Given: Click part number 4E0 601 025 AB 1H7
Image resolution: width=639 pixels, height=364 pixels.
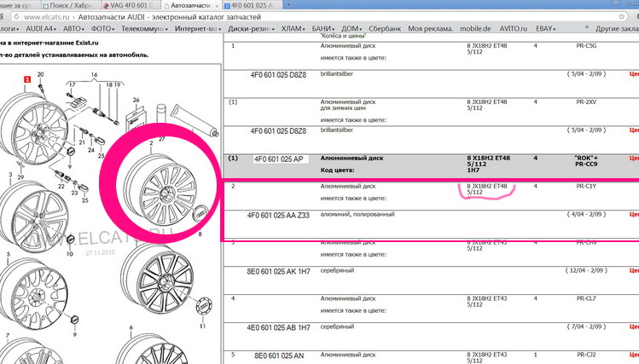Looking at the screenshot, I should click(x=278, y=327).
